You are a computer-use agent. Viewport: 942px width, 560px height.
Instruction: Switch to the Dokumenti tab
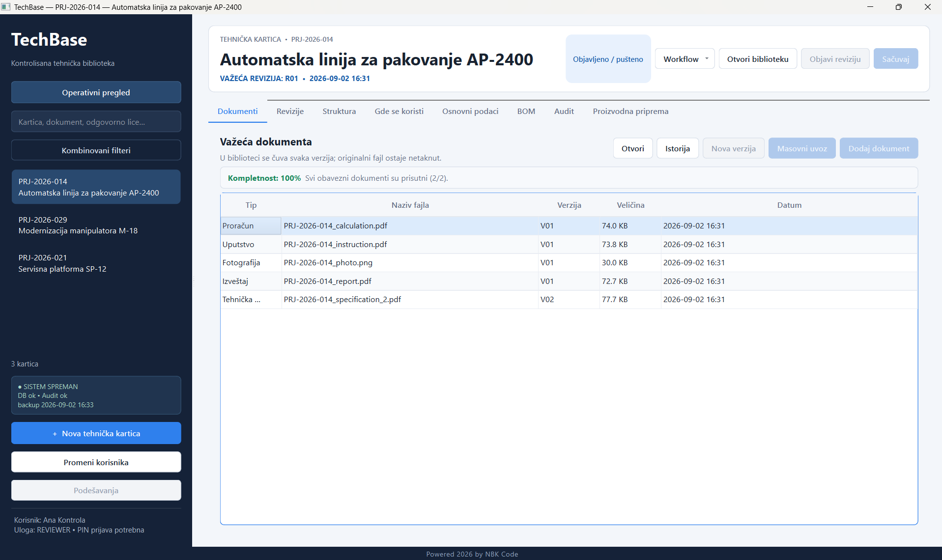tap(237, 112)
